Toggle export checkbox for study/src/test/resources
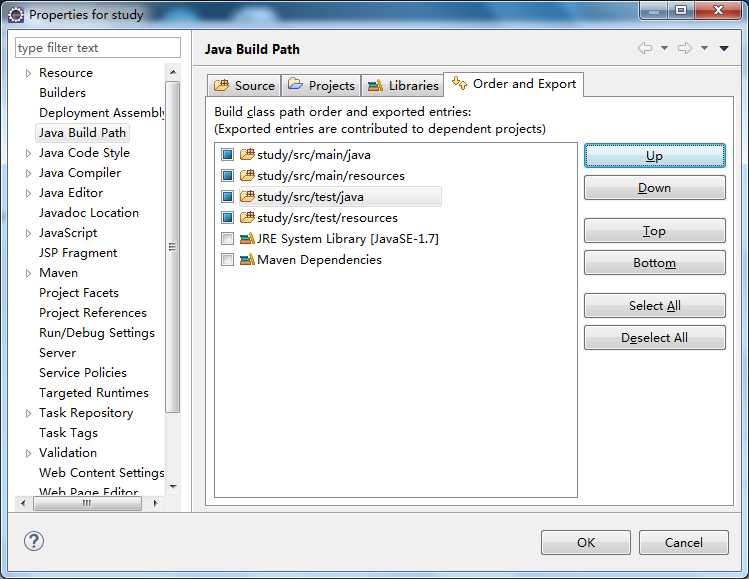This screenshot has height=579, width=749. coord(227,217)
